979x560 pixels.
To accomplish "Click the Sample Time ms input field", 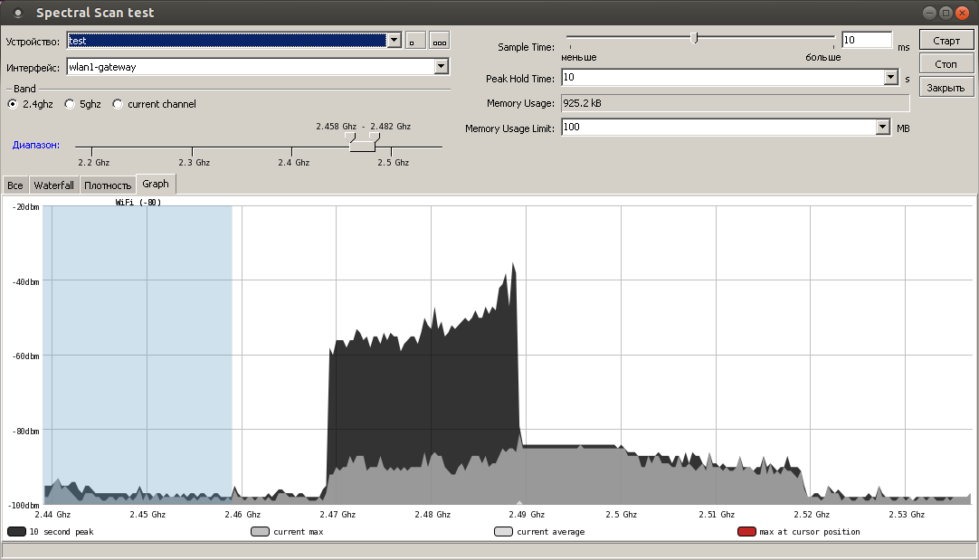I will (867, 40).
